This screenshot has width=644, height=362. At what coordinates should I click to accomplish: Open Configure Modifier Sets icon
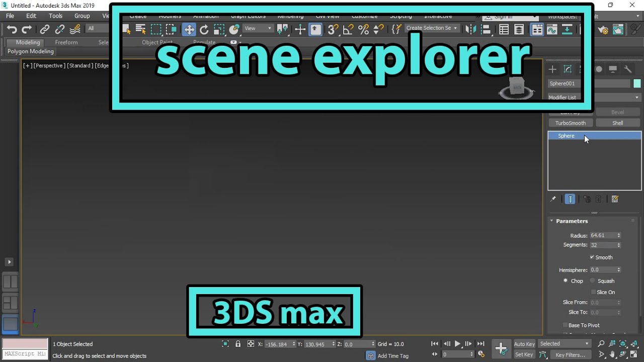coord(615,199)
